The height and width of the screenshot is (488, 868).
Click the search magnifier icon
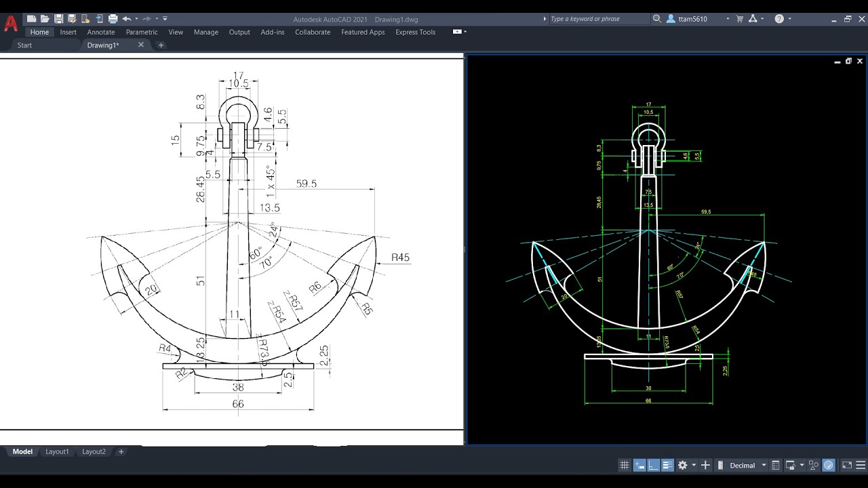click(x=657, y=19)
